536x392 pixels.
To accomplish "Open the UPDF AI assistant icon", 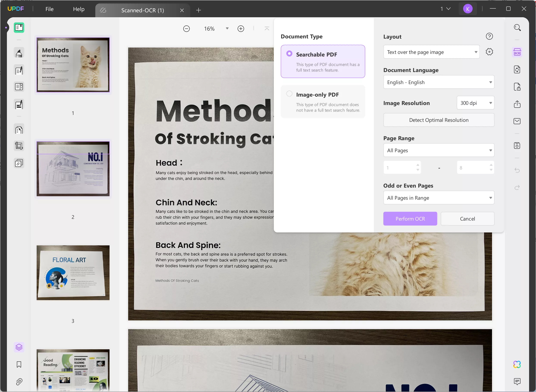I will (x=517, y=364).
